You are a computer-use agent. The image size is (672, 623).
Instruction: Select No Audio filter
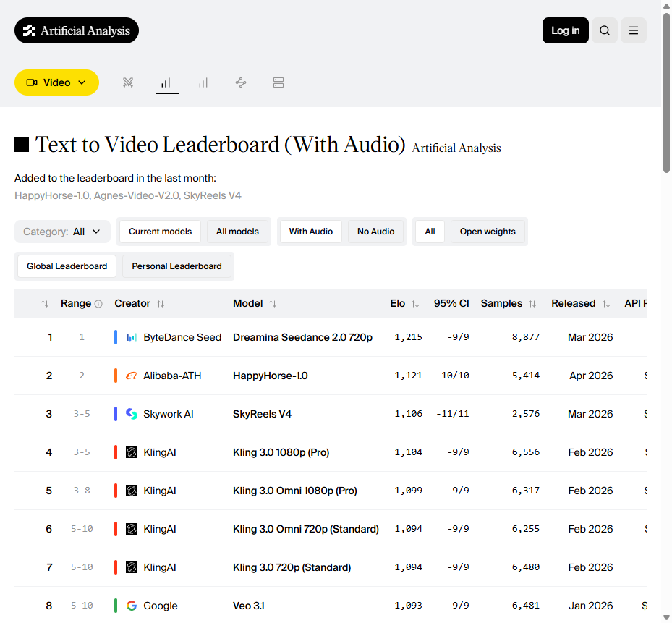pyautogui.click(x=376, y=232)
